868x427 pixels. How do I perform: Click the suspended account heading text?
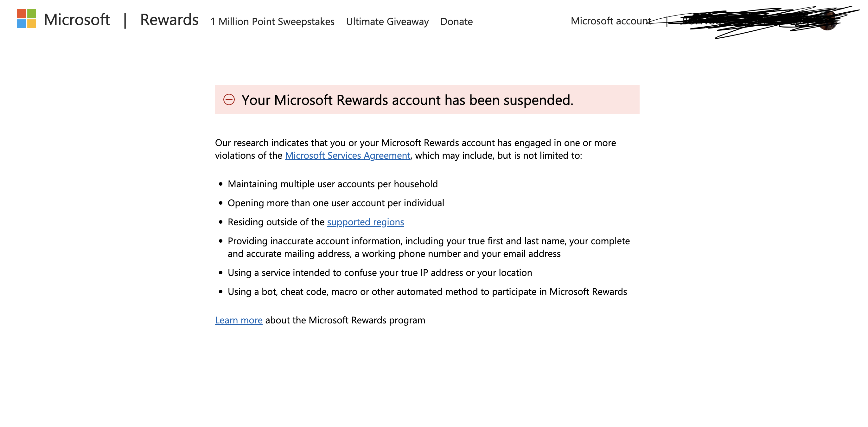pyautogui.click(x=407, y=100)
